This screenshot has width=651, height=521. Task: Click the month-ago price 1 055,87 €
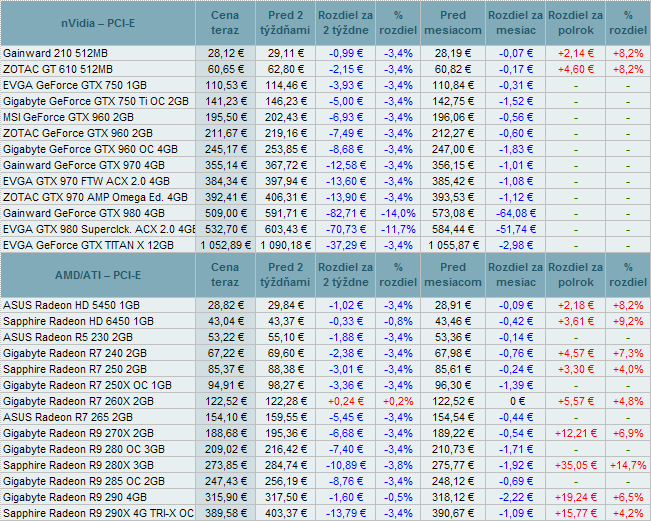tap(453, 245)
